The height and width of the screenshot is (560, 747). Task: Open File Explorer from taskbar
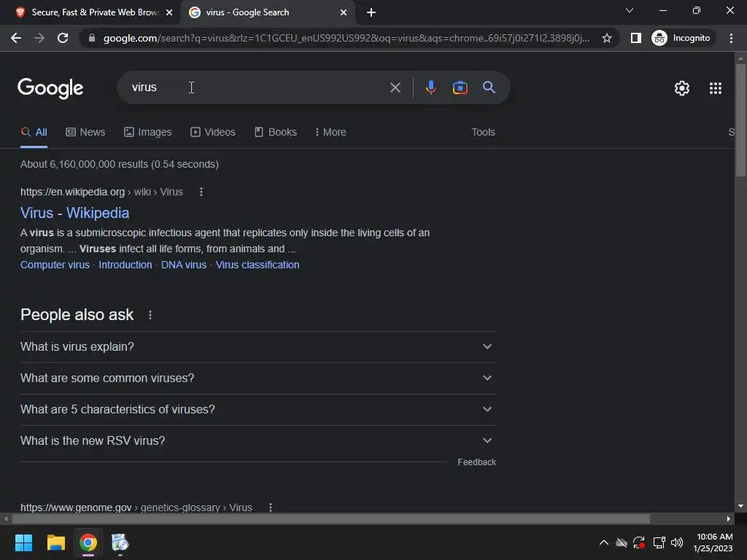(55, 542)
